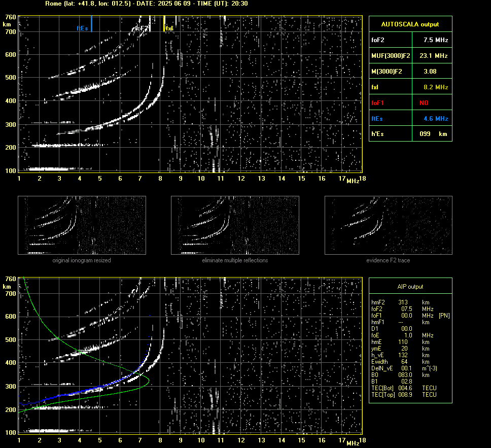The image size is (491, 448).
Task: Select the red 'NO' value for foF1
Action: [x=424, y=103]
